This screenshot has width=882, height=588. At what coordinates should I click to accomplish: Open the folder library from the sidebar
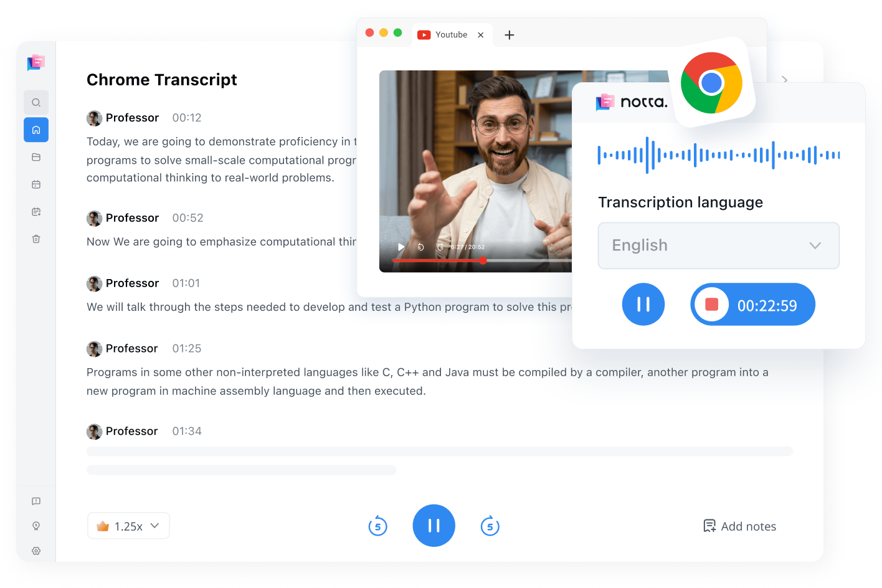click(x=36, y=157)
